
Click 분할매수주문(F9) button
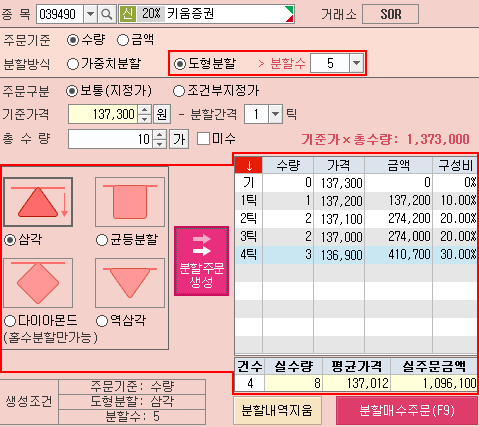click(x=407, y=411)
